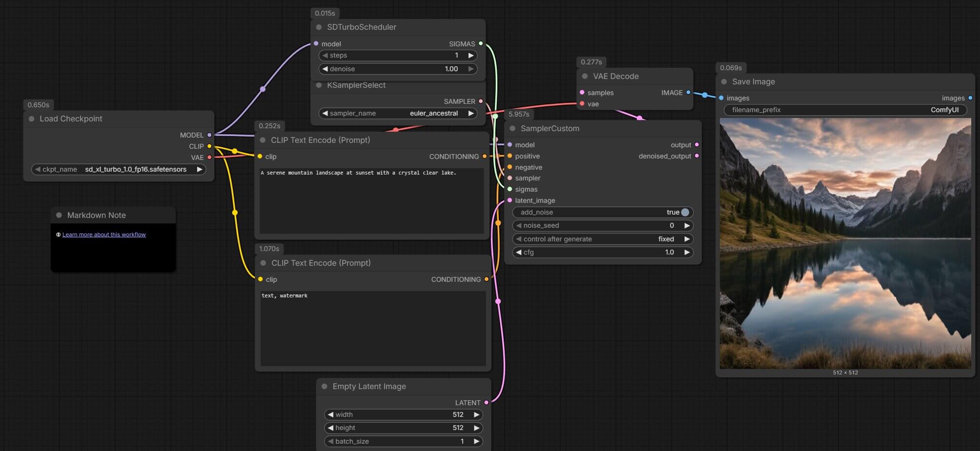Select the SamplerCustom node title
Image resolution: width=980 pixels, height=451 pixels.
point(550,129)
